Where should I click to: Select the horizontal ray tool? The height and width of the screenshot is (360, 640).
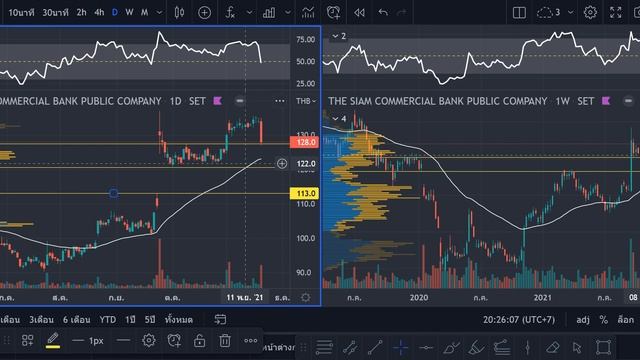[426, 347]
